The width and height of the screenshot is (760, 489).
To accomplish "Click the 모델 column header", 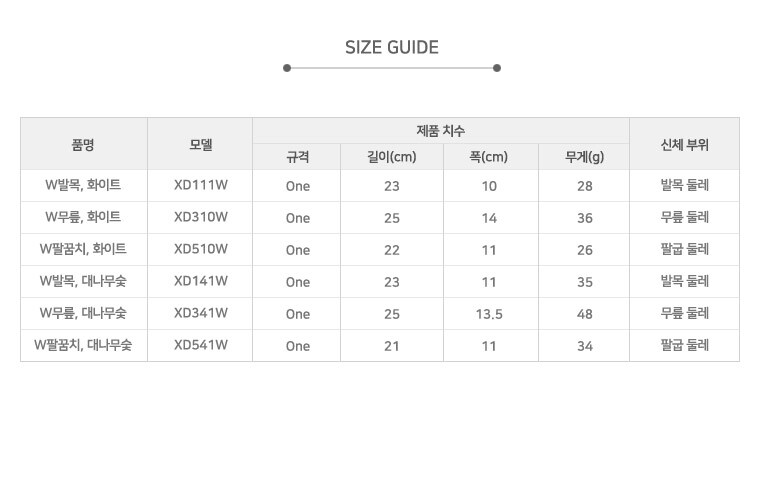I will pyautogui.click(x=200, y=144).
